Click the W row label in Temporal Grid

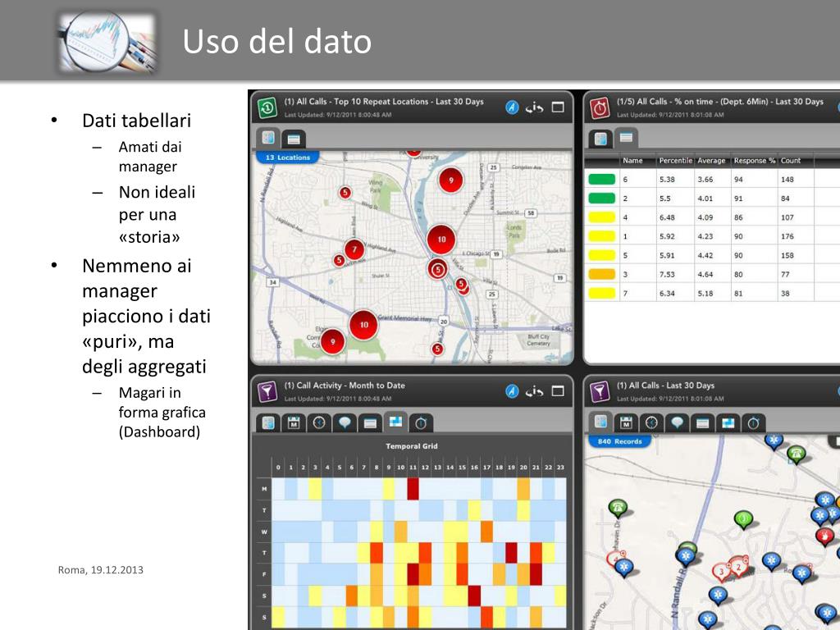point(264,532)
